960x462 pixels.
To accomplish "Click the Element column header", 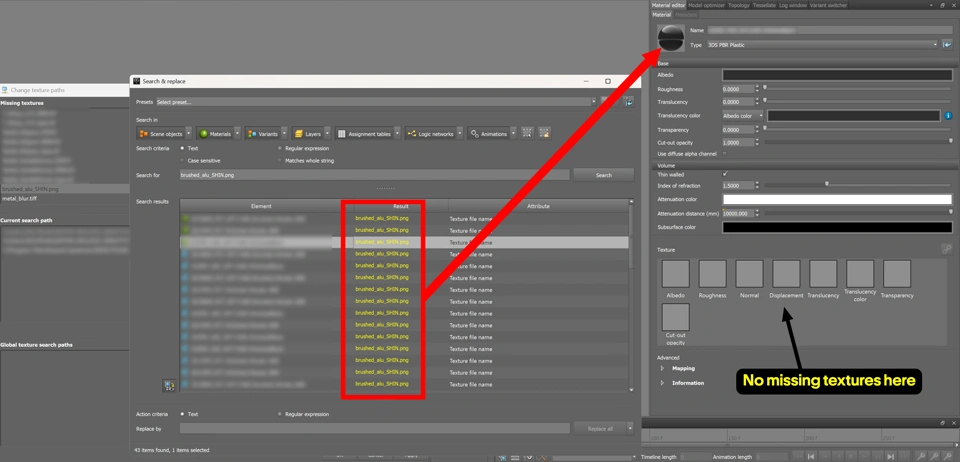I will click(x=261, y=206).
